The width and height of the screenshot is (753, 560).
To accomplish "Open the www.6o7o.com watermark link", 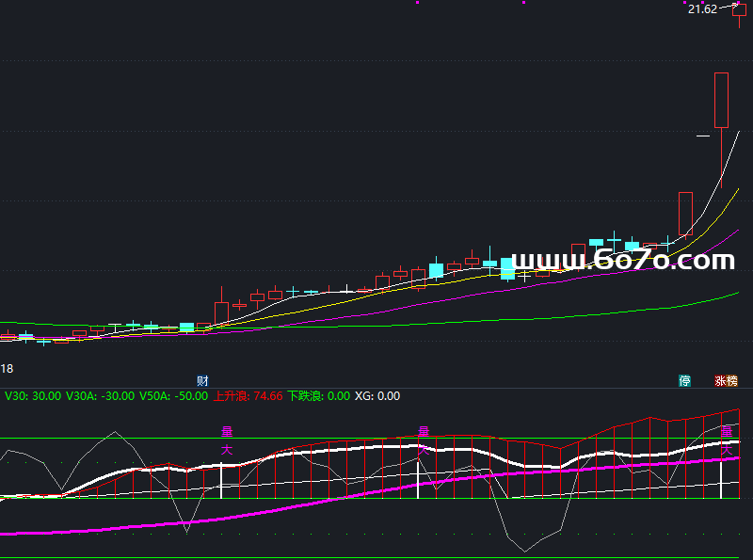I will (x=622, y=261).
